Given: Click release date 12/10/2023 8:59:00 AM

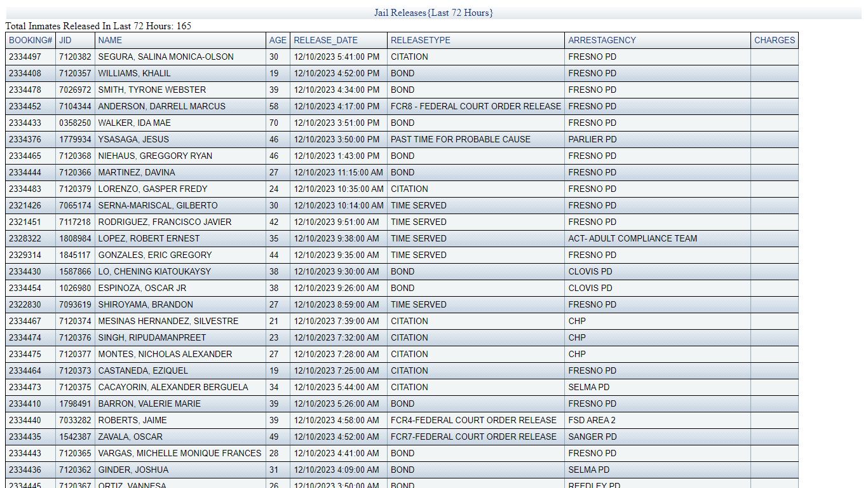Looking at the screenshot, I should click(336, 304).
